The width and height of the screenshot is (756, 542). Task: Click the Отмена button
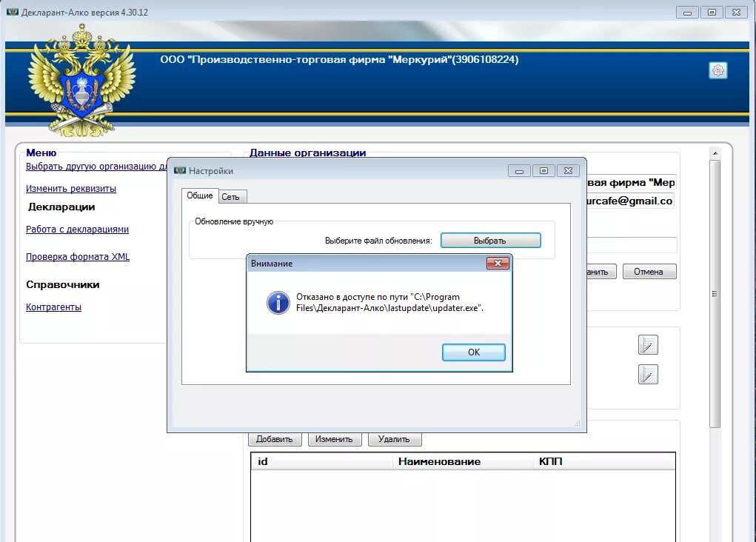click(x=649, y=272)
